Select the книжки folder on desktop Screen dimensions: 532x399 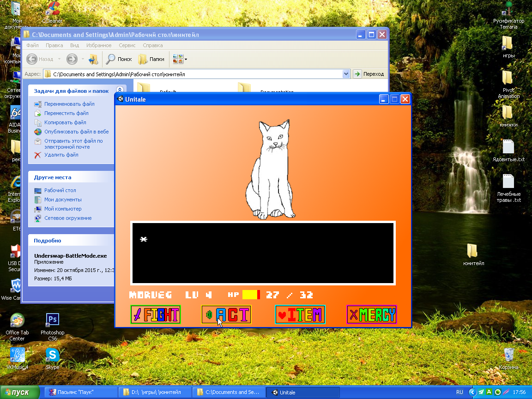point(508,116)
